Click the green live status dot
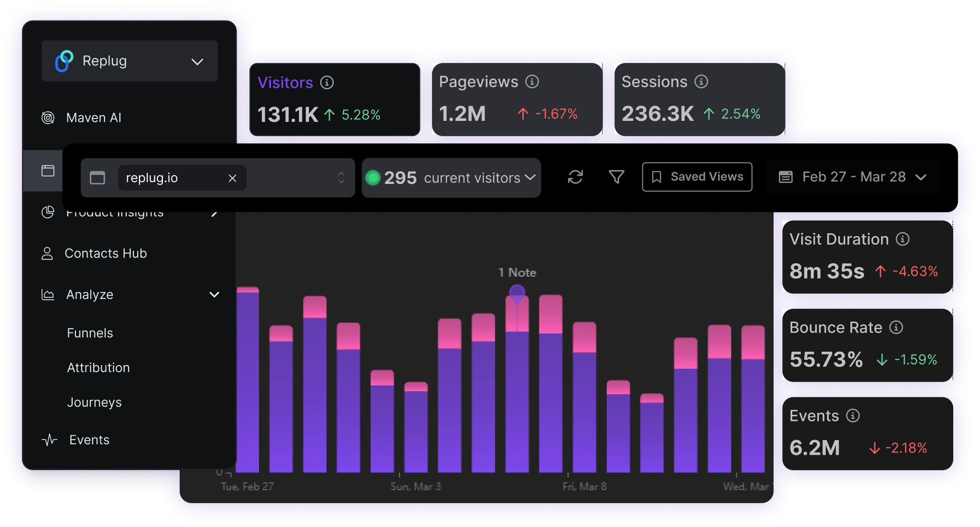980x527 pixels. point(373,178)
